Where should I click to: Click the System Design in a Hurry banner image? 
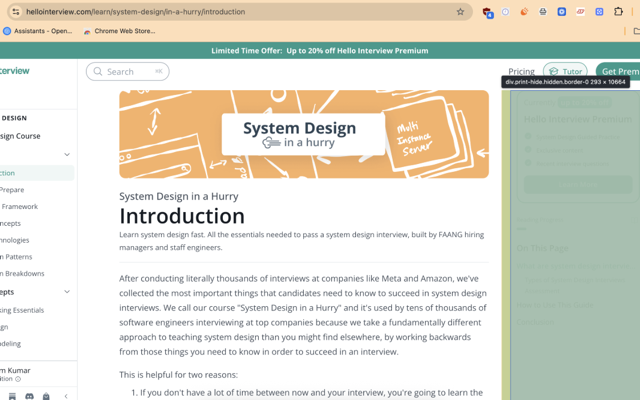pos(304,134)
